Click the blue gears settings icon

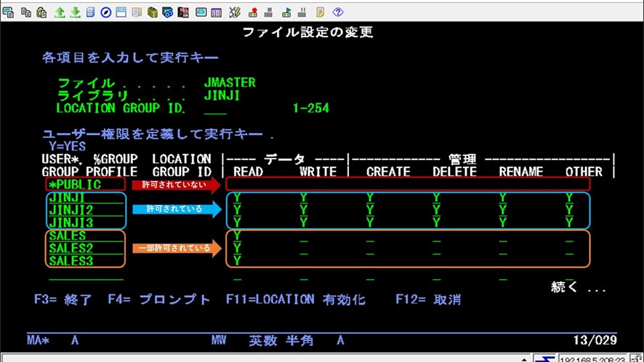tap(168, 12)
